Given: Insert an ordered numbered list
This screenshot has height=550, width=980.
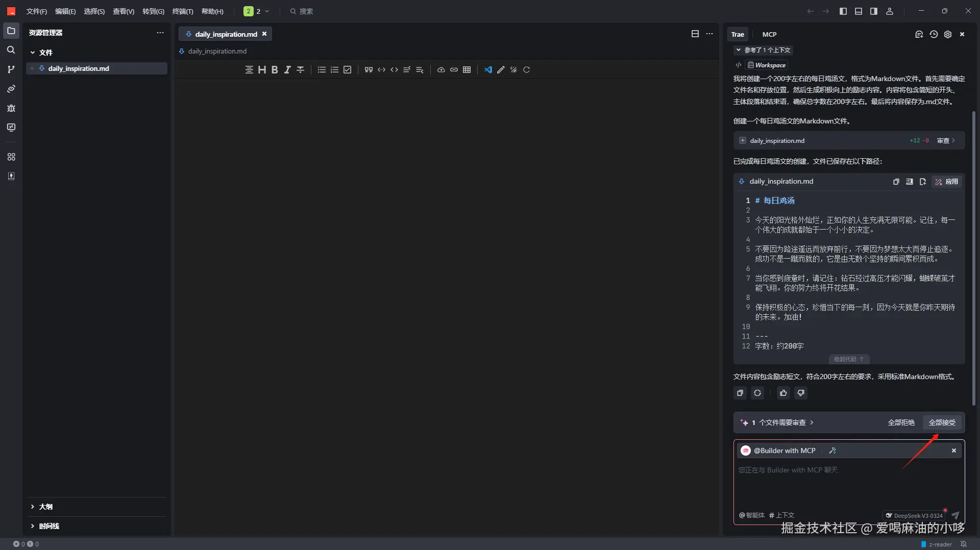Looking at the screenshot, I should [x=334, y=70].
